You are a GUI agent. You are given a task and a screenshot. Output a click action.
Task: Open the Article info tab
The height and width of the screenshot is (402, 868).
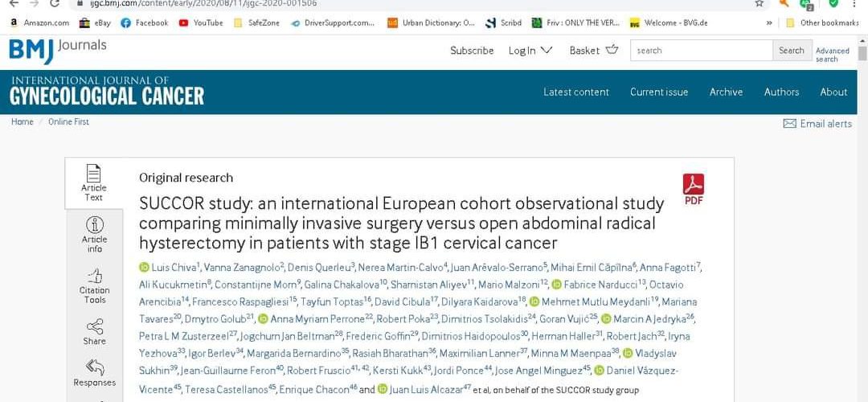[94, 233]
